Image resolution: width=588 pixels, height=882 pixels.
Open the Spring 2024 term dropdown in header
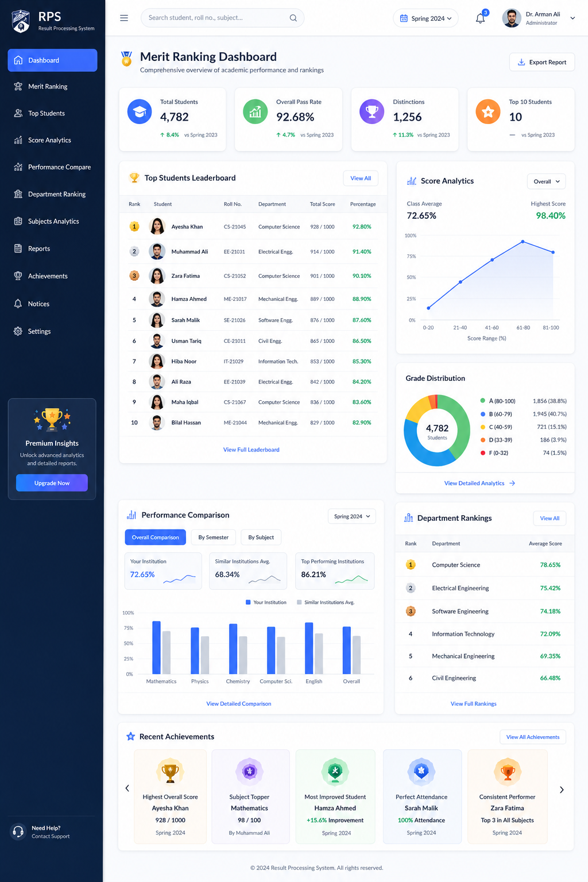point(425,18)
